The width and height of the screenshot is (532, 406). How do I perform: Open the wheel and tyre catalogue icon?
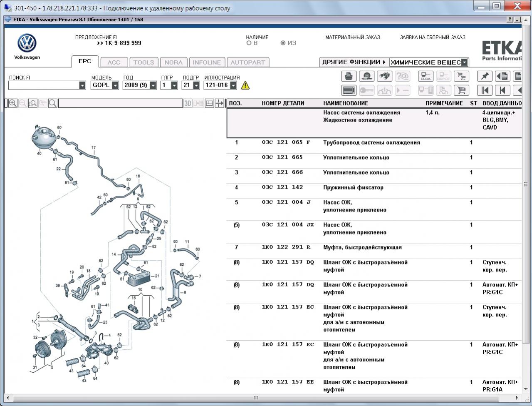pyautogui.click(x=366, y=76)
